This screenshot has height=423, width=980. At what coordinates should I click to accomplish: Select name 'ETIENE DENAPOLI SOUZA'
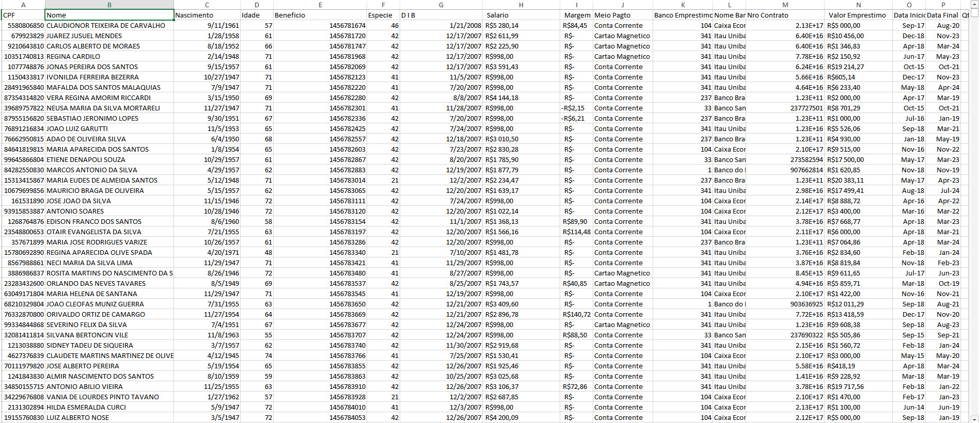[x=86, y=159]
